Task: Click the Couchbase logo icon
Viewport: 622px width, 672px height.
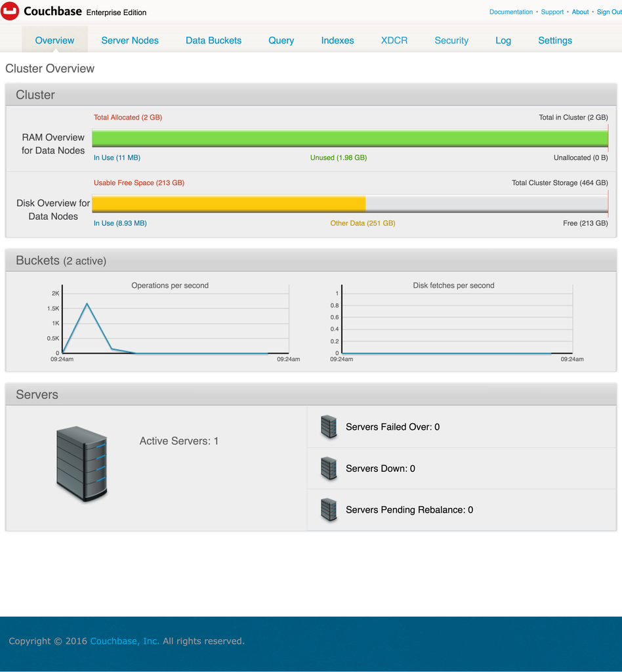Action: click(9, 10)
